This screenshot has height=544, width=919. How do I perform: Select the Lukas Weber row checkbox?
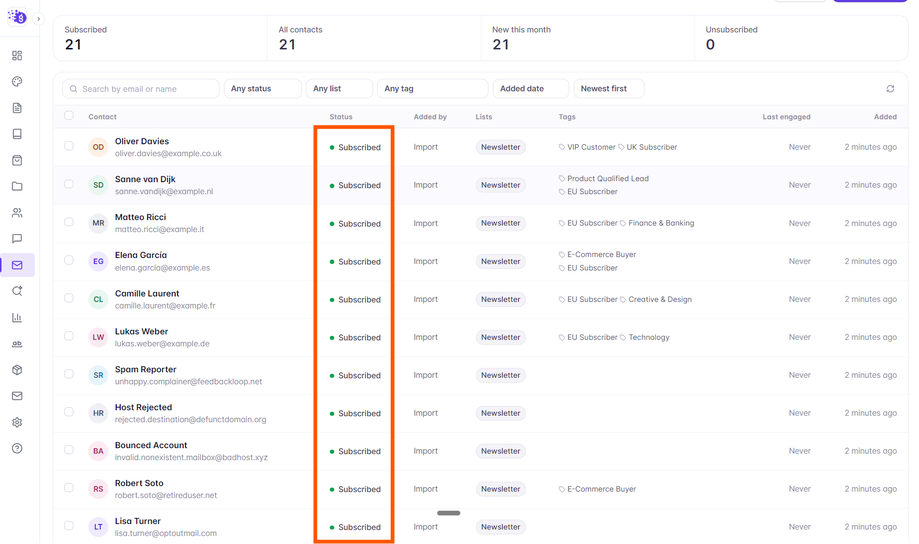69,336
